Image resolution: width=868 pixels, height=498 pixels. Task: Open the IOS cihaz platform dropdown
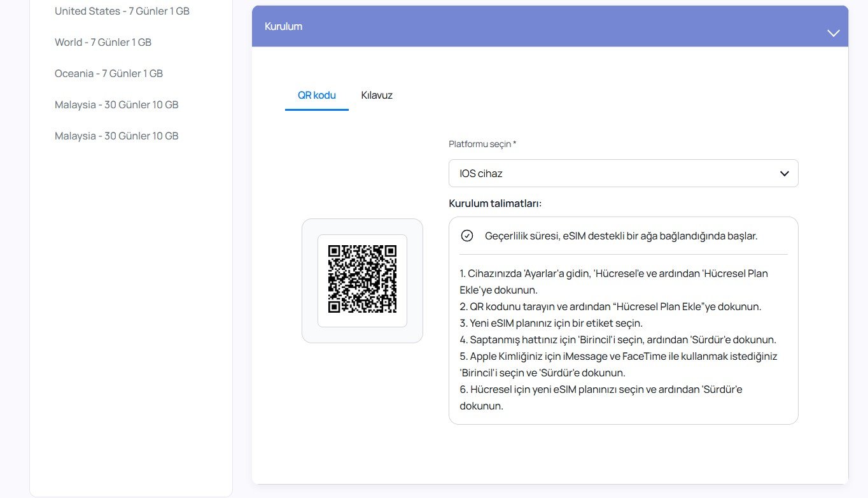(623, 173)
